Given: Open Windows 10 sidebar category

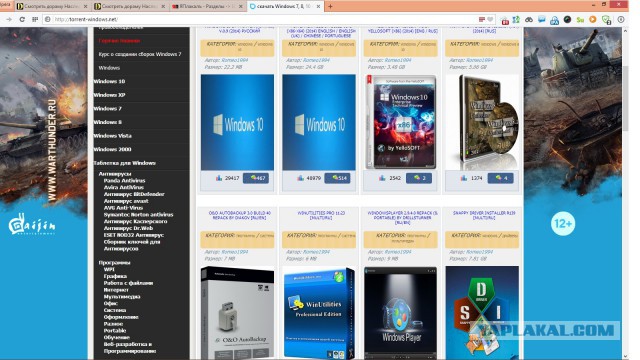Looking at the screenshot, I should click(109, 81).
